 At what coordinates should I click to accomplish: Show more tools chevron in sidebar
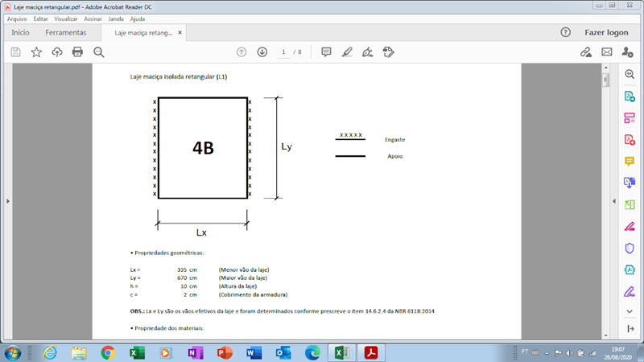630,310
